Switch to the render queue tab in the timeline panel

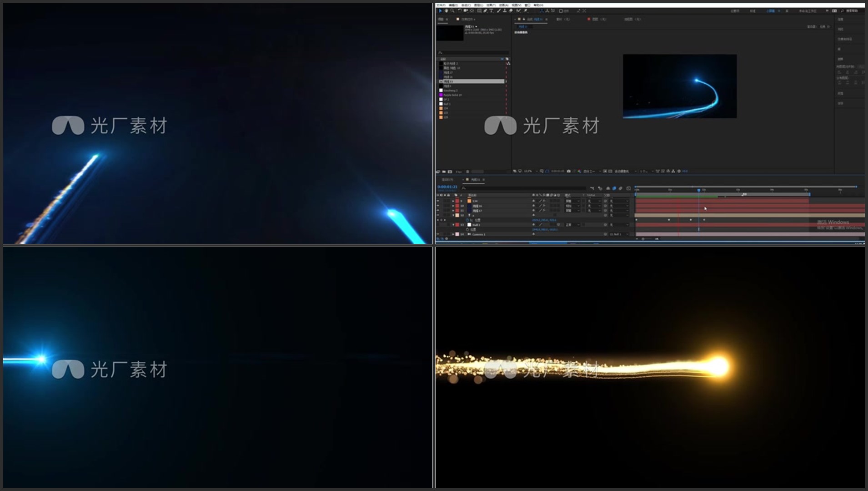click(448, 180)
